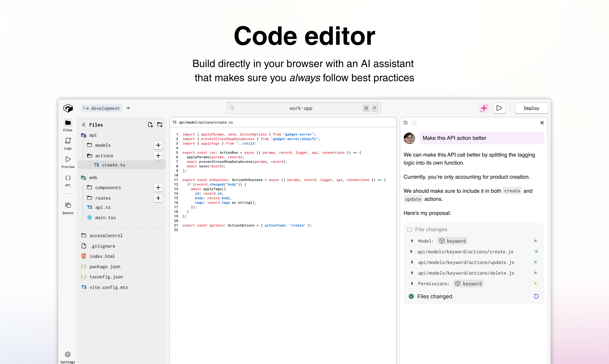Collapse the Files panel with double chevron

[x=84, y=125]
